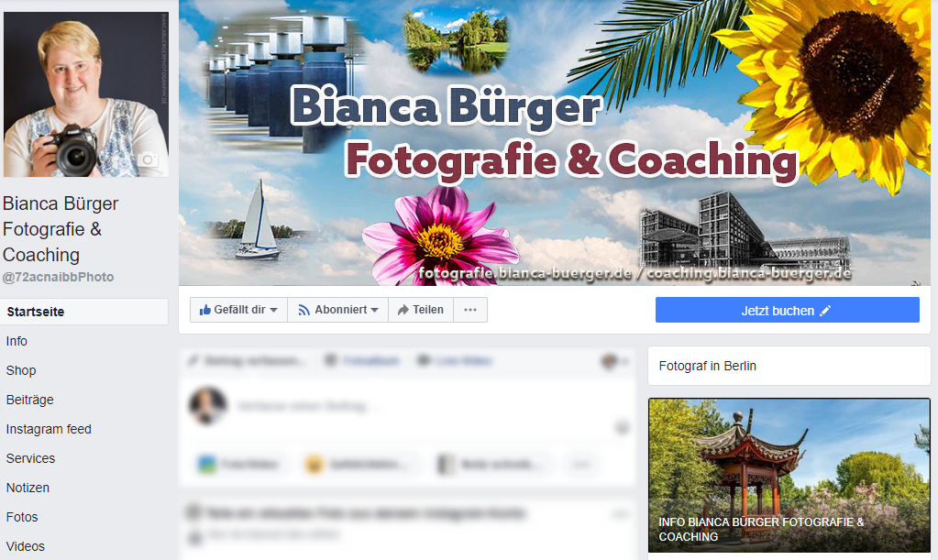Click the Fotograf in Berlin link
Screen dimensions: 938x560
[x=707, y=366]
